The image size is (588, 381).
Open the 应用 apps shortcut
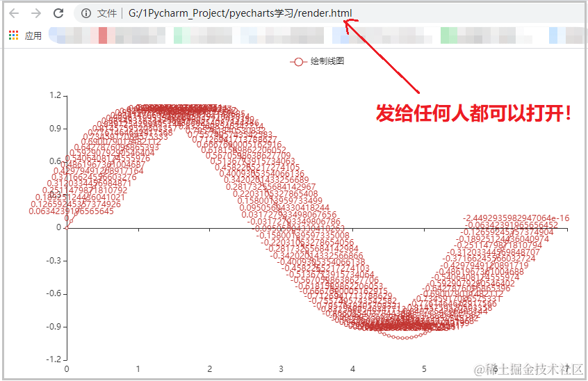[x=25, y=35]
